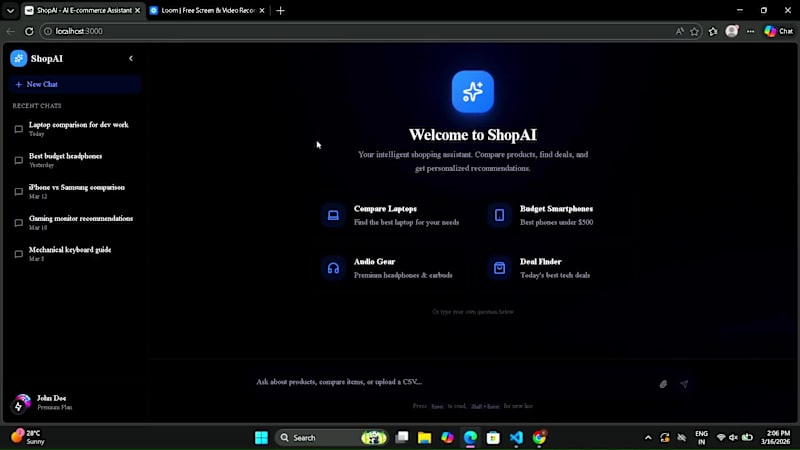Open Microsoft Store from taskbar
The height and width of the screenshot is (450, 800).
[493, 438]
